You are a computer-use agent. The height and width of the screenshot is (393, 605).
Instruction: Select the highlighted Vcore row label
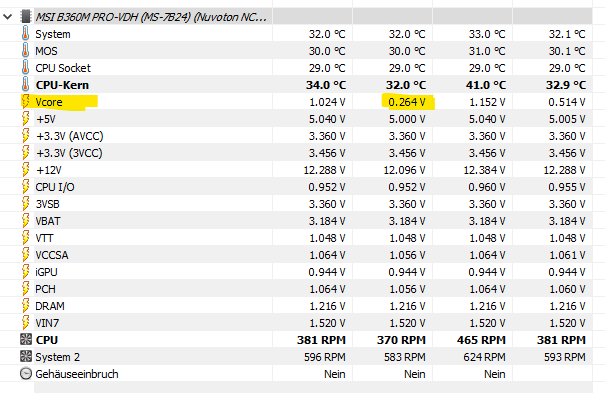coord(49,102)
